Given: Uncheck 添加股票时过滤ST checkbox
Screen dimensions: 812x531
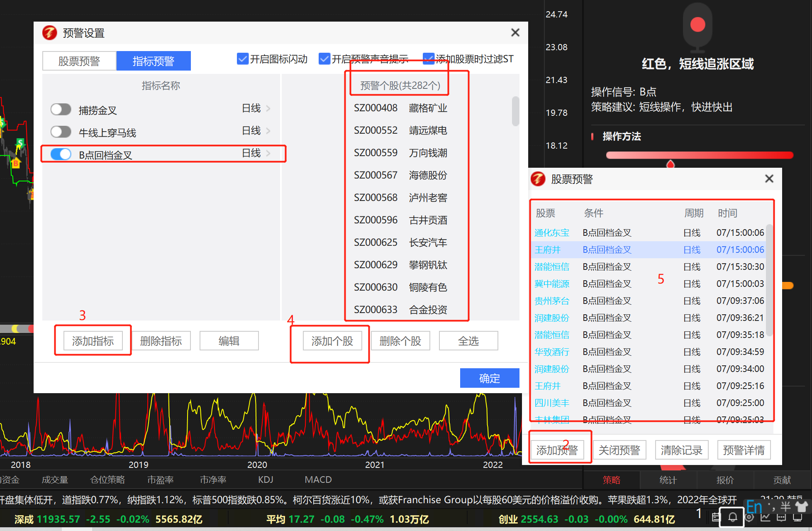Looking at the screenshot, I should [428, 59].
